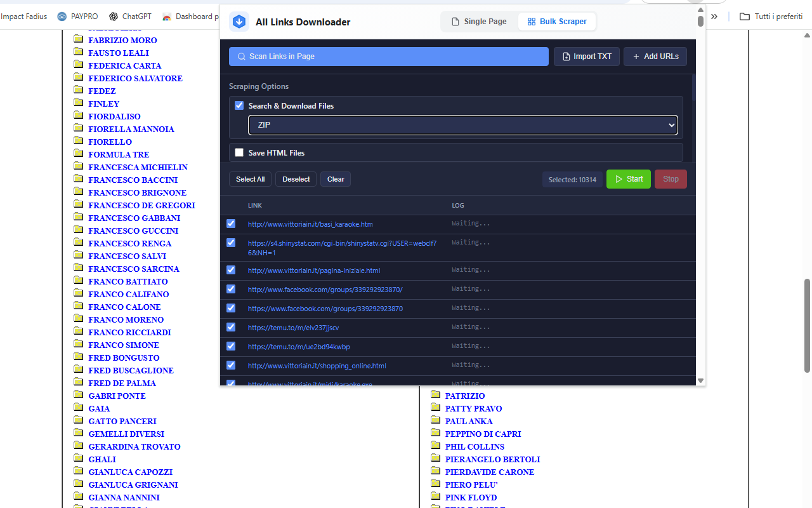Enable the Save HTML Files checkbox
Screen dimensions: 812x508
click(239, 152)
